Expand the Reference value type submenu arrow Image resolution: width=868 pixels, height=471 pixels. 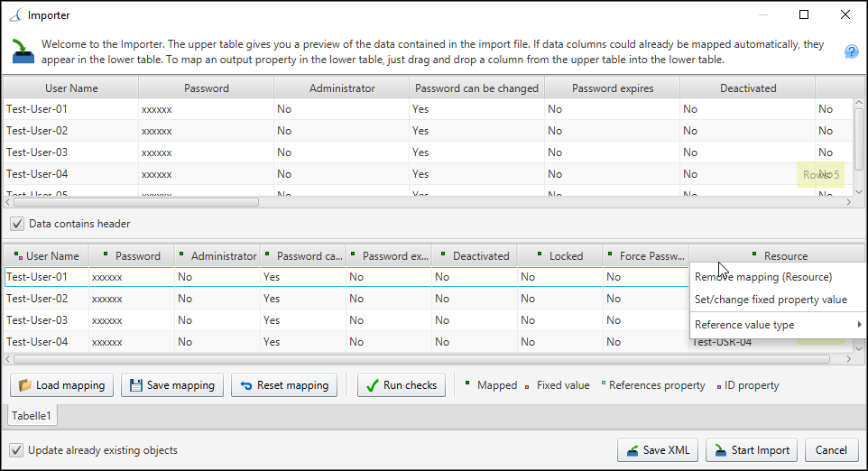click(x=859, y=324)
